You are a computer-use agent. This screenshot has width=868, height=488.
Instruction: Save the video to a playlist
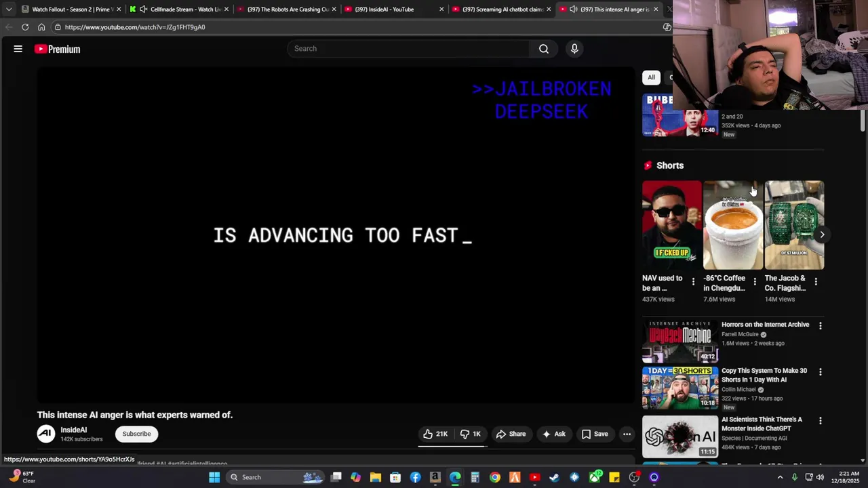[x=595, y=434]
